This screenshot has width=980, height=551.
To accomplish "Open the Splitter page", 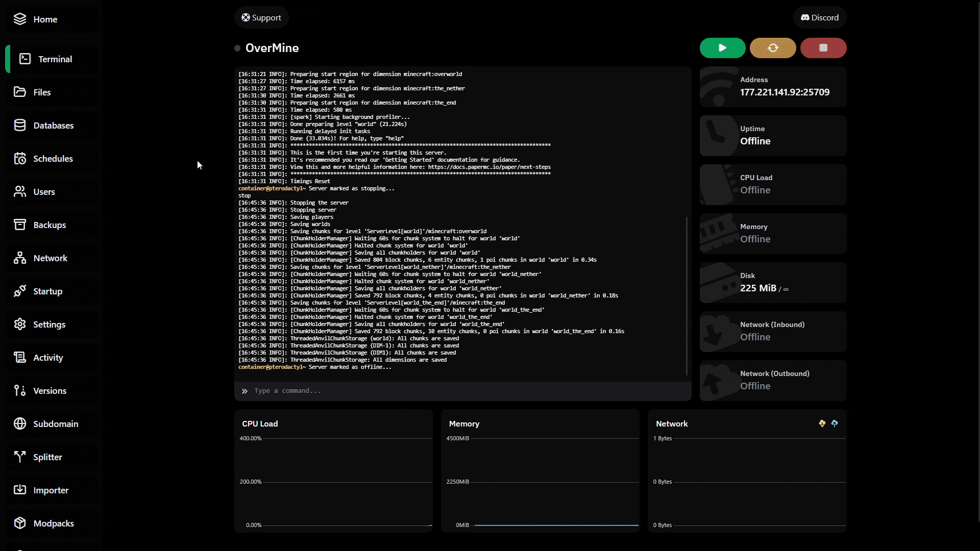I will (x=47, y=457).
